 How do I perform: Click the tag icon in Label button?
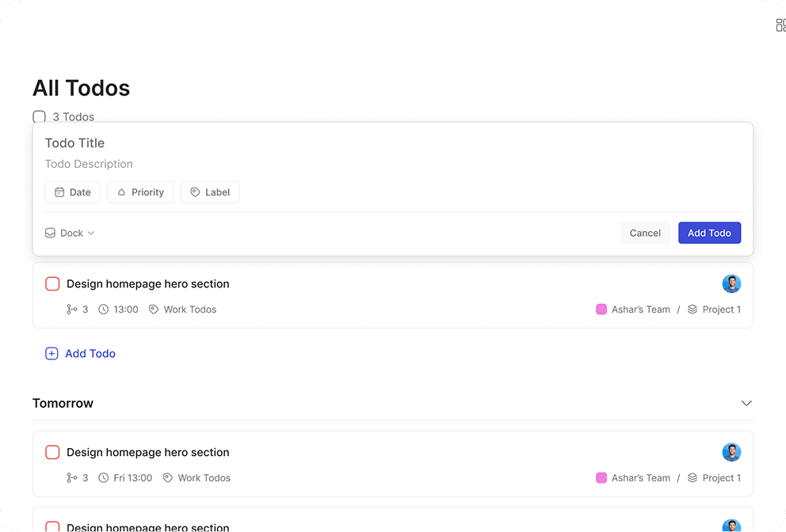tap(195, 192)
